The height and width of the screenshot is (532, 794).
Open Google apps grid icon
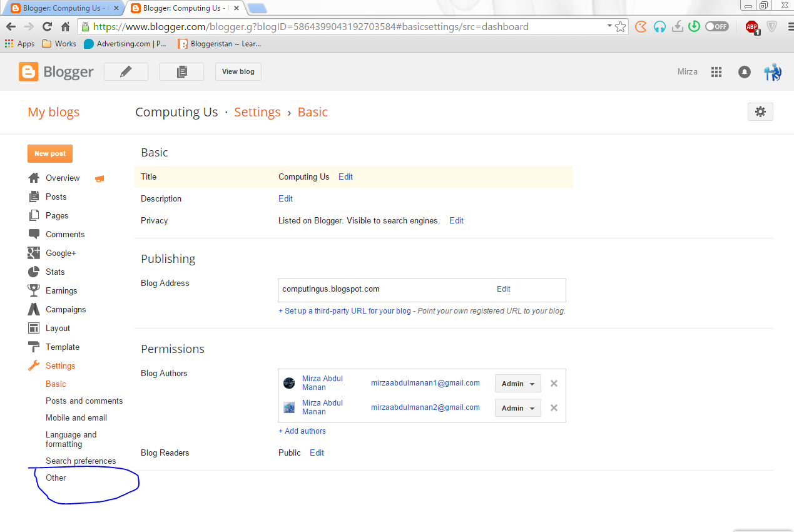pos(716,72)
